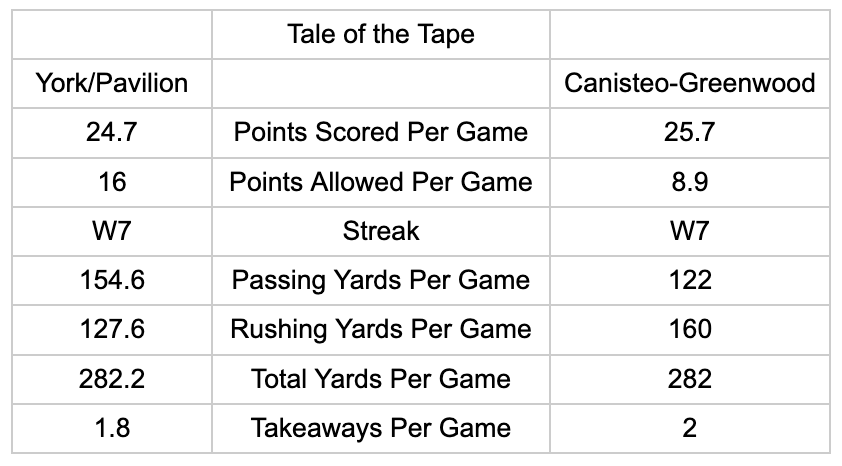Viewport: 842px width, 466px height.
Task: Select the Total Yards Per Game label
Action: (x=381, y=379)
